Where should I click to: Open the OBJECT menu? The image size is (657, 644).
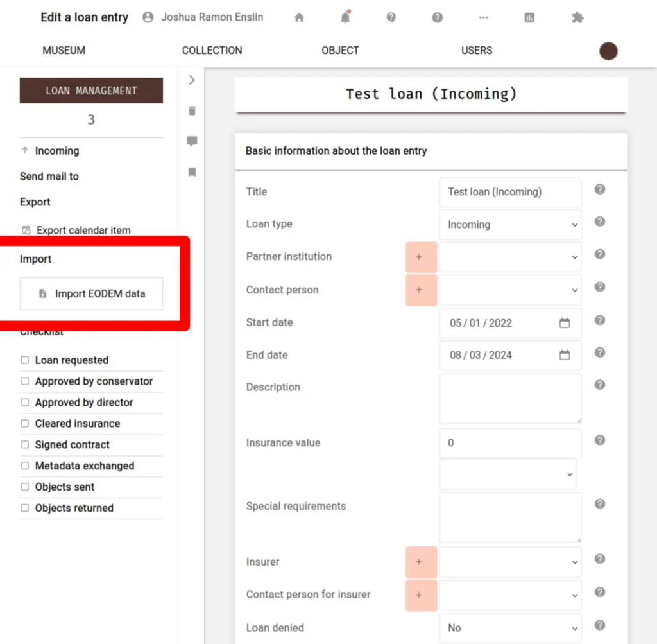pyautogui.click(x=340, y=50)
